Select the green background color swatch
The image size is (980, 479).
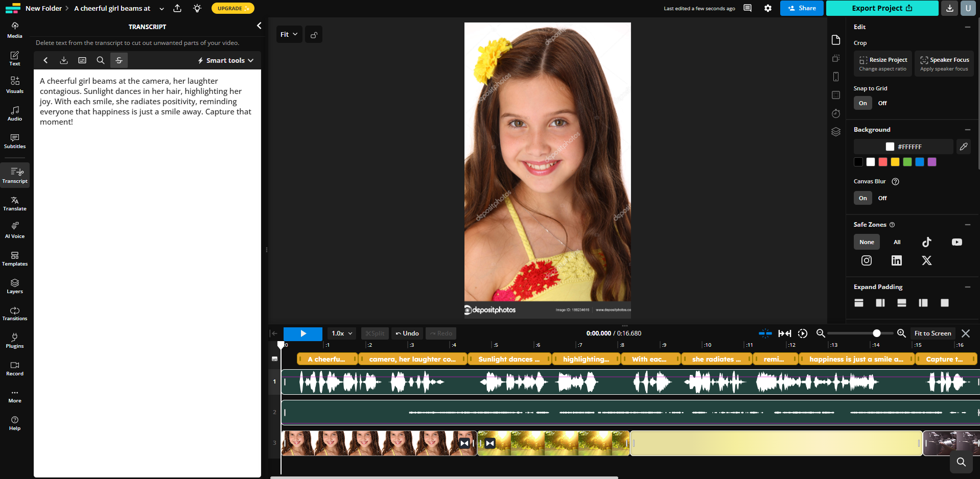[907, 162]
